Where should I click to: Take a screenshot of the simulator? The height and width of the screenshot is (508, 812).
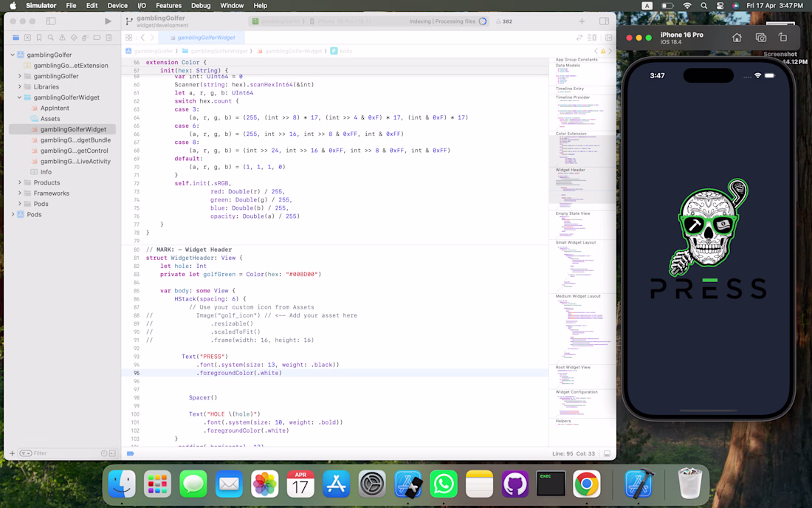(760, 38)
